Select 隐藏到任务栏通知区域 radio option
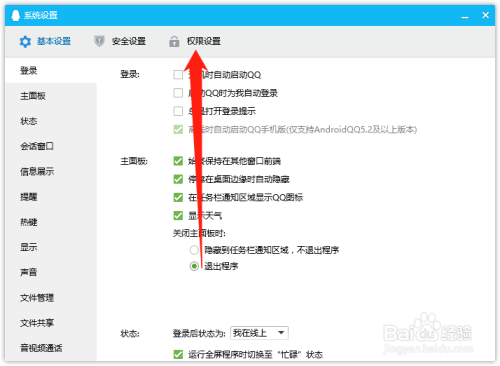The height and width of the screenshot is (366, 500). point(194,250)
